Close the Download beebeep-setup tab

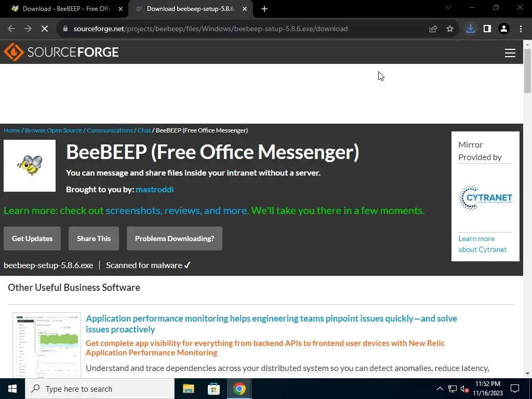pyautogui.click(x=245, y=9)
